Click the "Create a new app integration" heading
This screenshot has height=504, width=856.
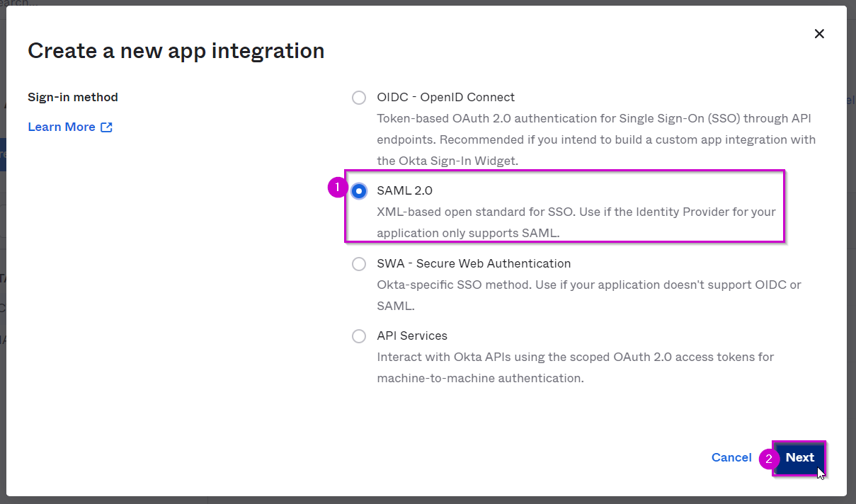(x=176, y=51)
